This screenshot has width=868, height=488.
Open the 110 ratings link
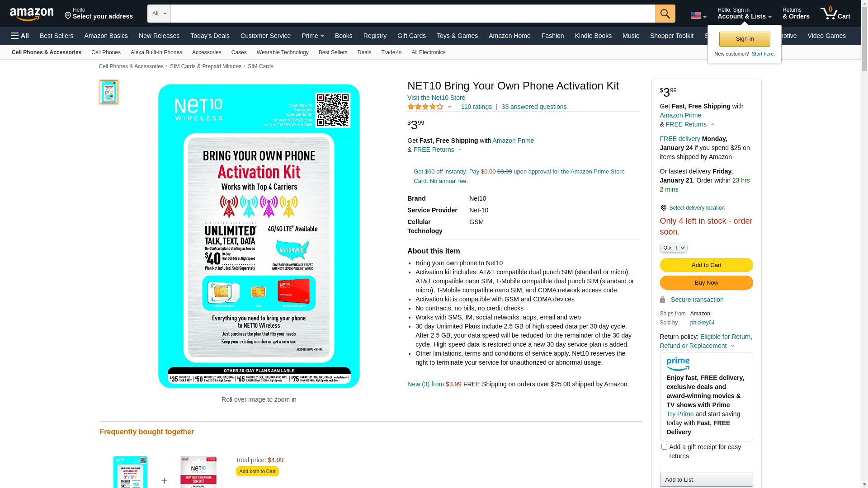pos(476,107)
